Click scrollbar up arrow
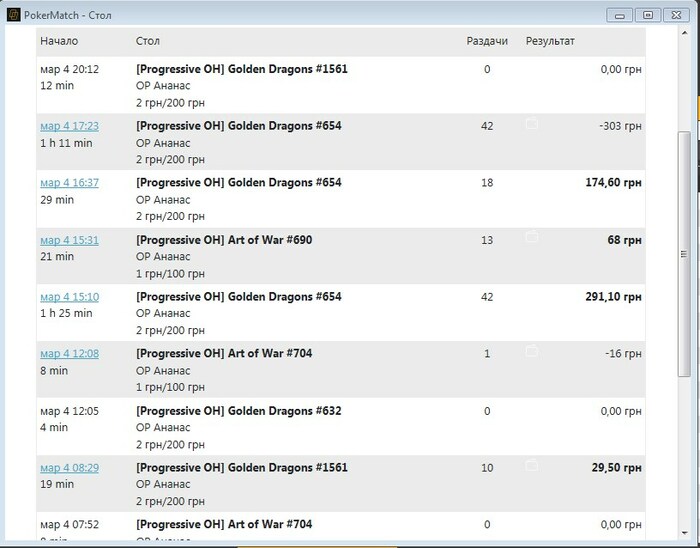This screenshot has height=548, width=700. coord(684,33)
